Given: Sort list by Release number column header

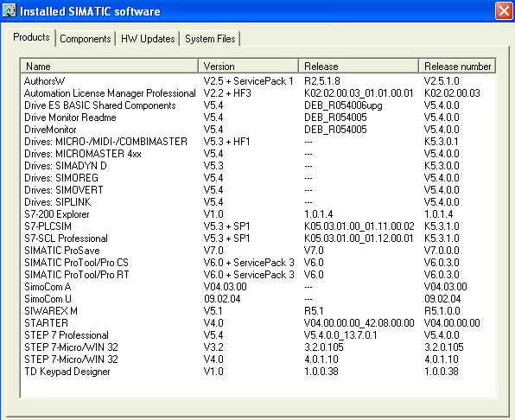Looking at the screenshot, I should (457, 66).
